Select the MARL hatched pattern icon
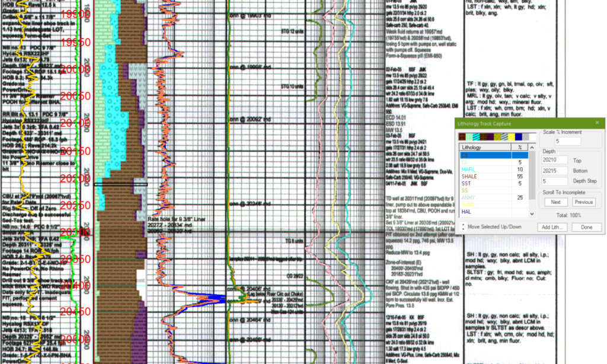Viewport: 607px width, 364px height. (476, 137)
